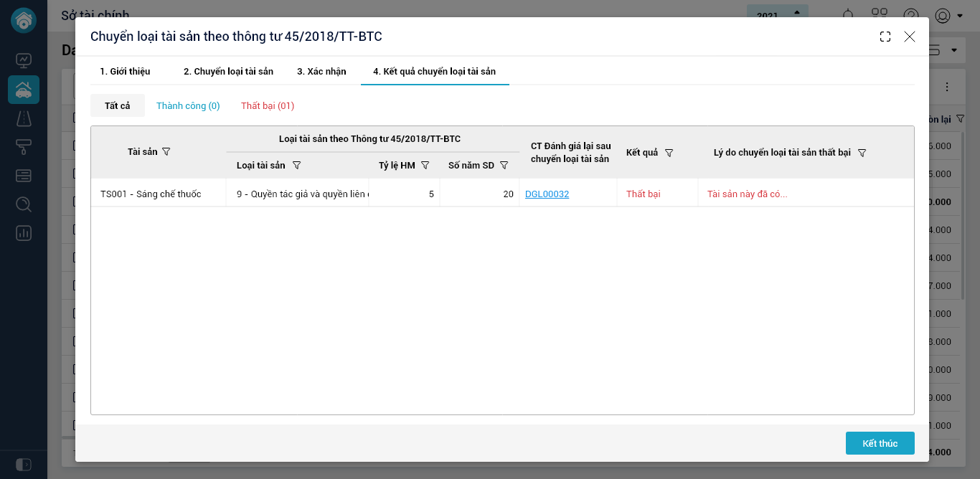
Task: Select the asset house-car icon in sidebar
Action: click(24, 90)
